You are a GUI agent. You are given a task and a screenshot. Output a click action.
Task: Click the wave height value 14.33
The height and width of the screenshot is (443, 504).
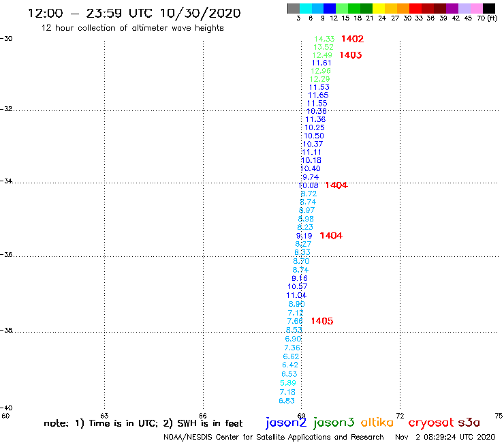tap(324, 39)
